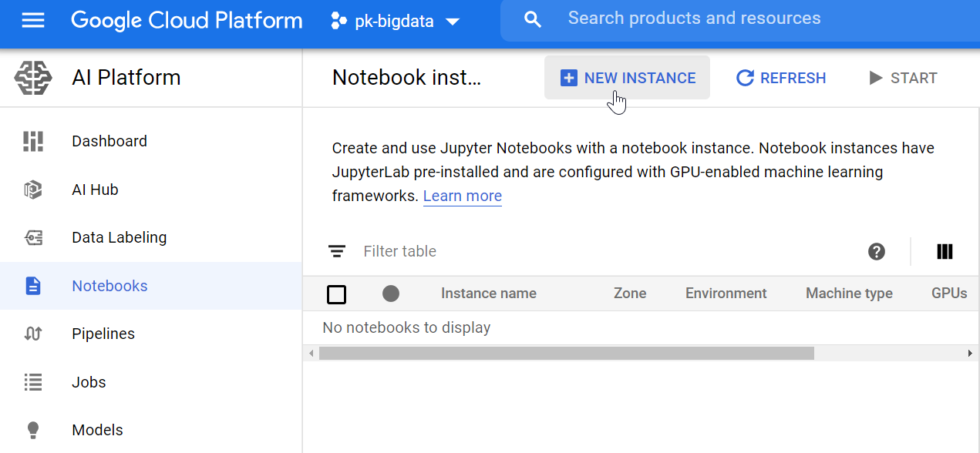Image resolution: width=980 pixels, height=453 pixels.
Task: Click the scrollbar right arrow
Action: point(970,353)
